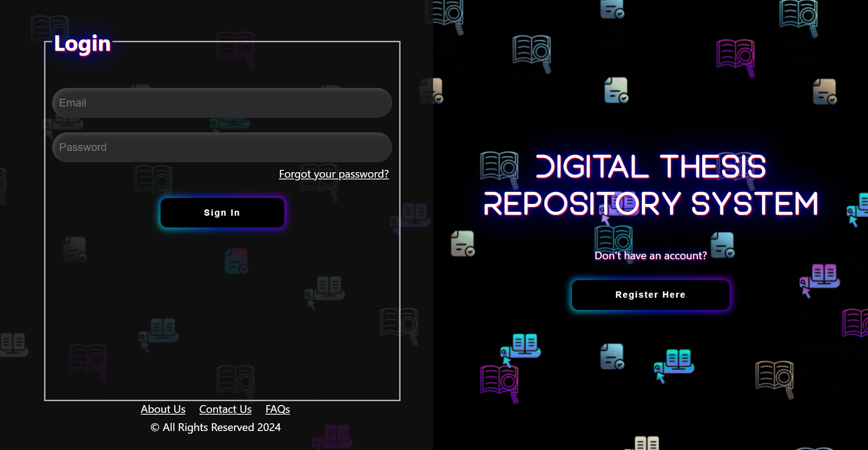Click the Password input field
868x450 pixels.
click(222, 147)
